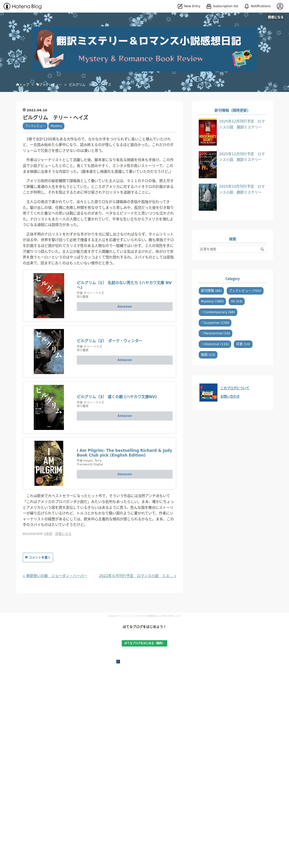Click inside the 記事を検索 search field

[x=229, y=249]
